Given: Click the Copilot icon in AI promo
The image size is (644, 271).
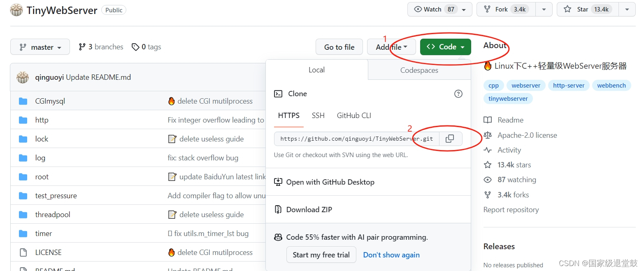Looking at the screenshot, I should (x=278, y=237).
